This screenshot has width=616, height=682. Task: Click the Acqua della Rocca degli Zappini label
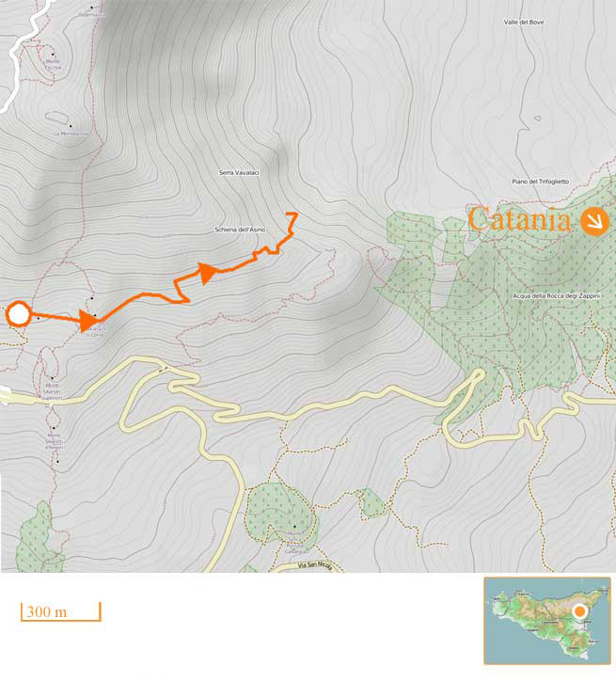tap(557, 295)
